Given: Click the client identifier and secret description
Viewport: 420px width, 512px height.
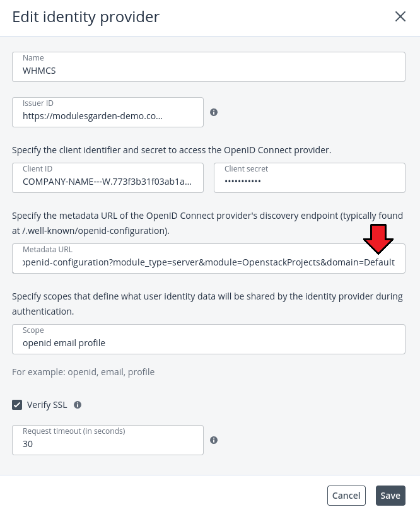Looking at the screenshot, I should [172, 150].
